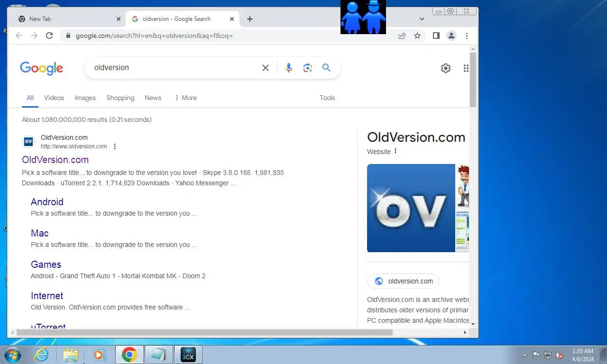Viewport: 607px width, 364px height.
Task: Open three-dot menu next to Website label
Action: (395, 151)
